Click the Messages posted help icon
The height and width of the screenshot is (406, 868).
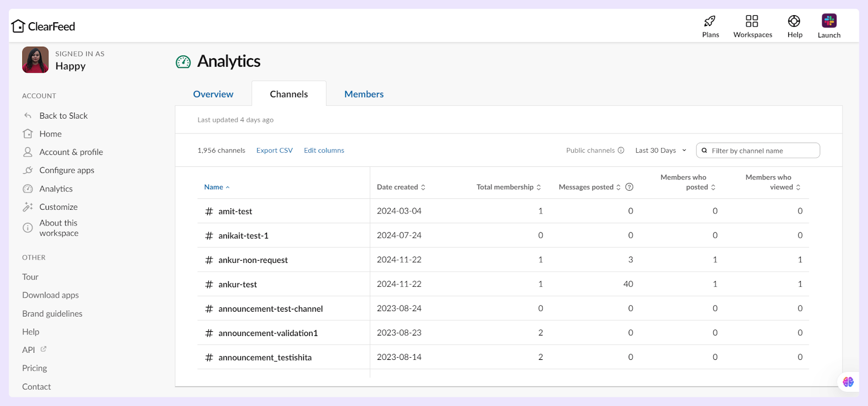tap(629, 187)
